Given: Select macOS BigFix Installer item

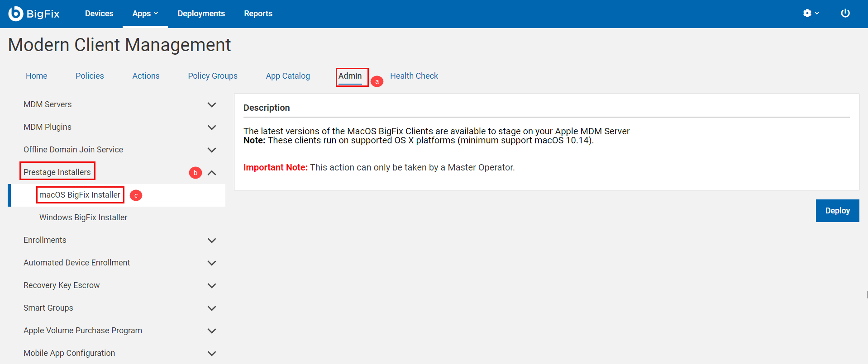Looking at the screenshot, I should point(80,195).
